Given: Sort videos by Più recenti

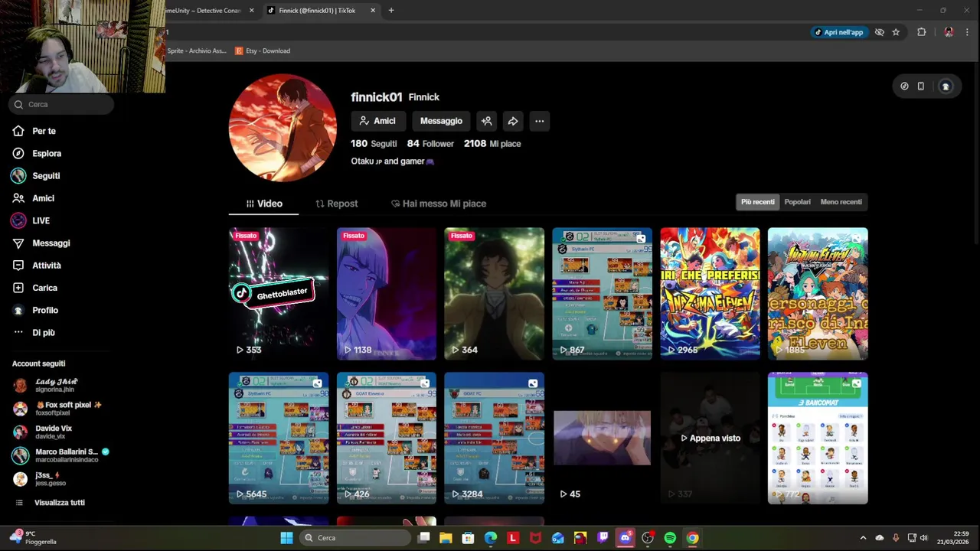Looking at the screenshot, I should 758,202.
